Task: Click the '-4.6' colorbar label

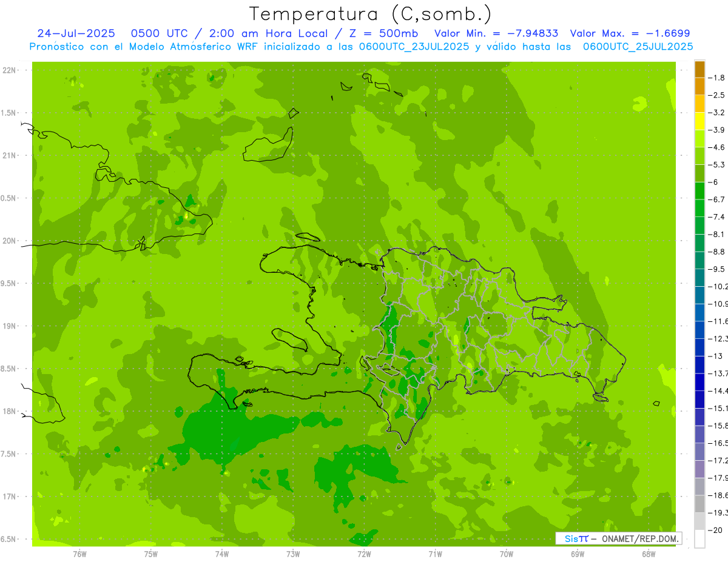Action: point(717,147)
